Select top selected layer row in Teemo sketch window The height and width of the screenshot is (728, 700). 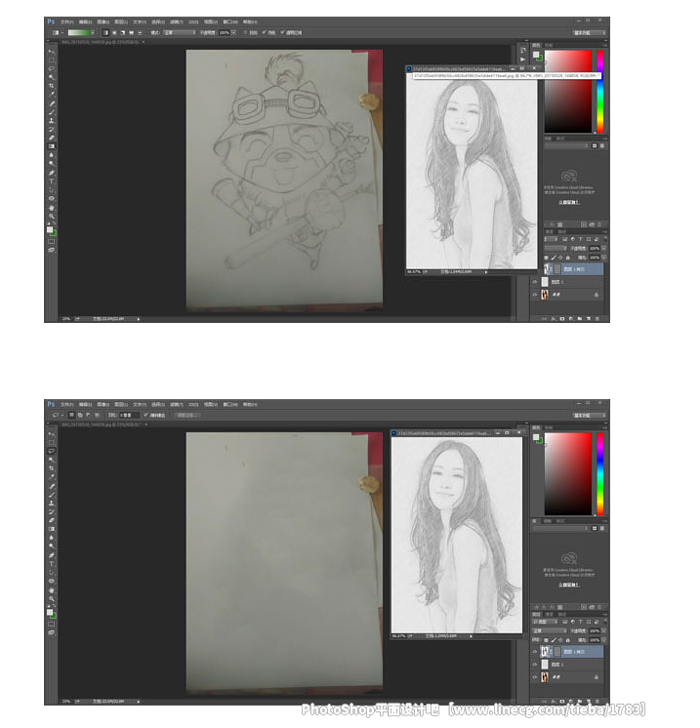tap(572, 268)
